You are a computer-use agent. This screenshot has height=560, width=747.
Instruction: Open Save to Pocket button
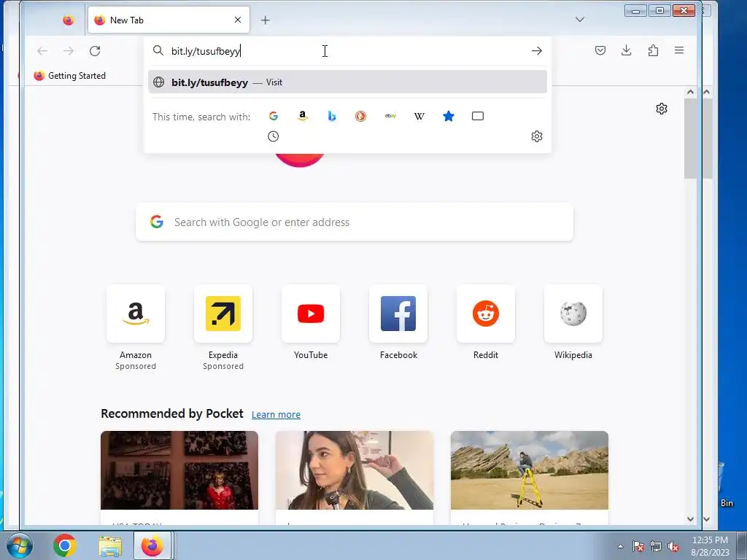pyautogui.click(x=600, y=50)
